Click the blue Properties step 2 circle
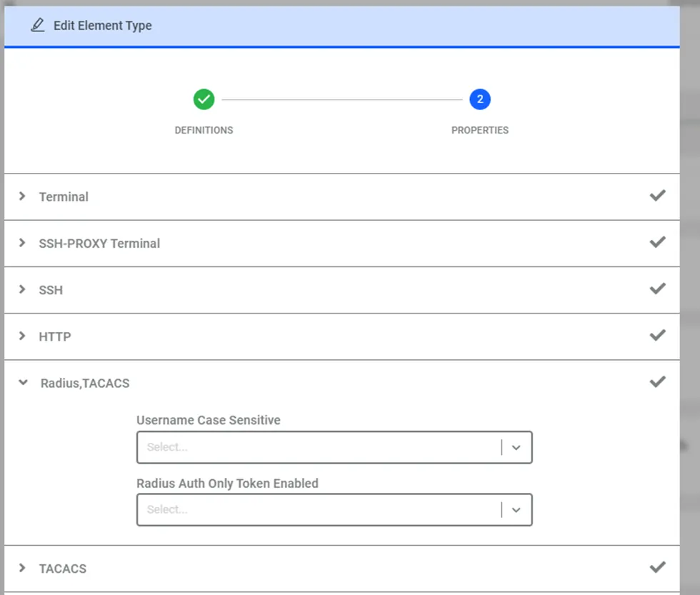Screen dimensions: 700x595 coord(479,99)
